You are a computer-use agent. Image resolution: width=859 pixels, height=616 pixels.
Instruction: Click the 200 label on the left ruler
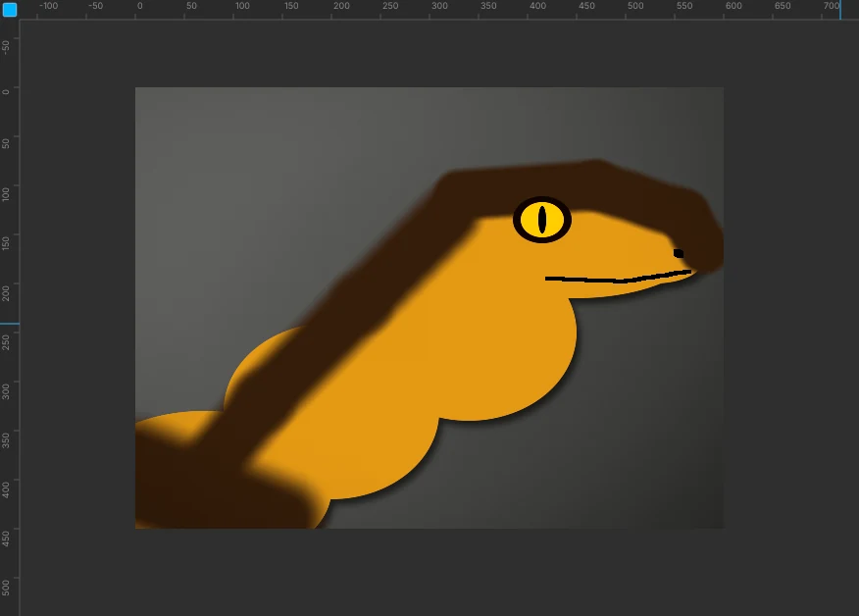pyautogui.click(x=6, y=293)
